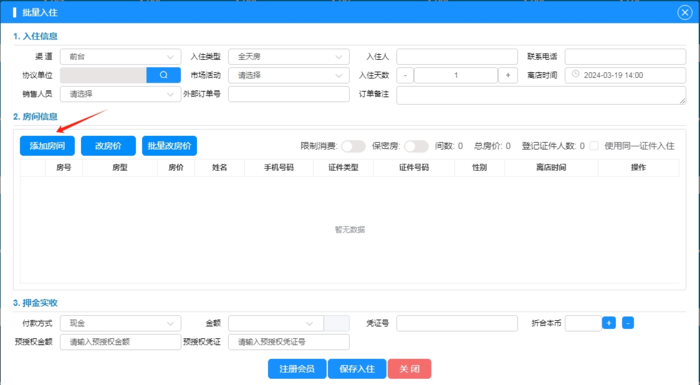Open the 金额 dropdown in the deposit section

coord(276,323)
